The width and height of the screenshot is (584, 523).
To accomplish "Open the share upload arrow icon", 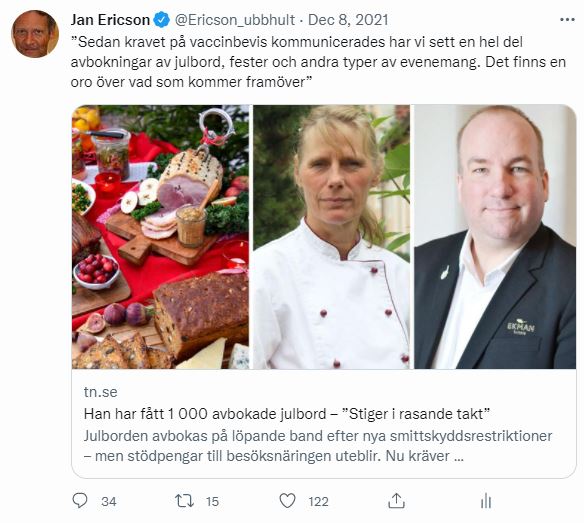I will (396, 501).
